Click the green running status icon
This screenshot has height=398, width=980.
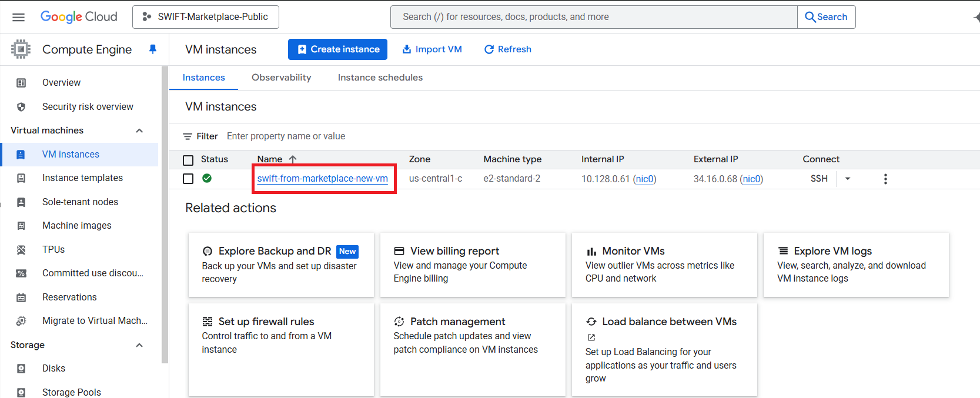tap(207, 178)
